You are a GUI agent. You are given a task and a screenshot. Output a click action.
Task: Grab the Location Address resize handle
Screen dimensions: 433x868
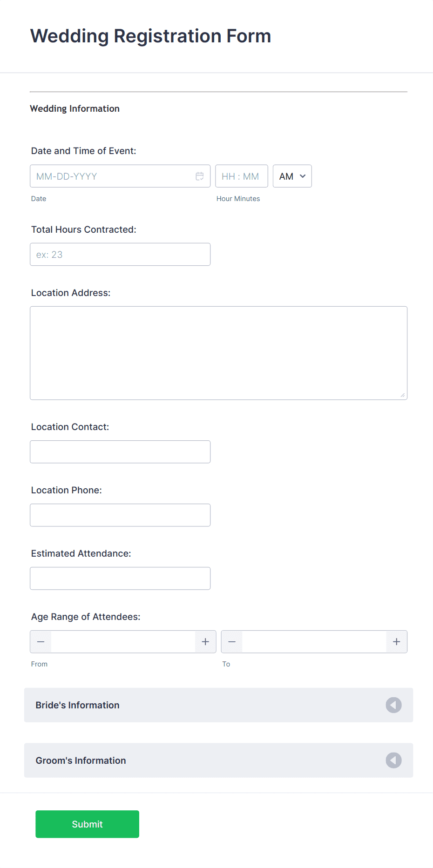403,395
